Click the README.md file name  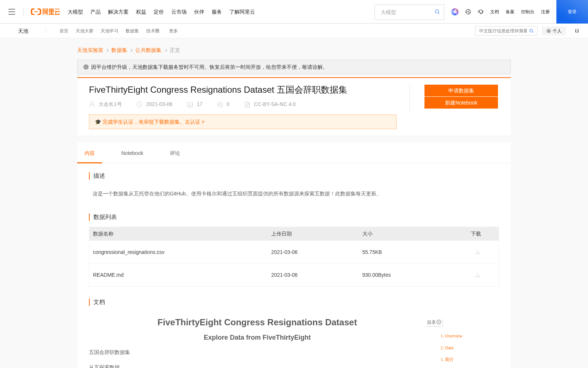click(108, 275)
